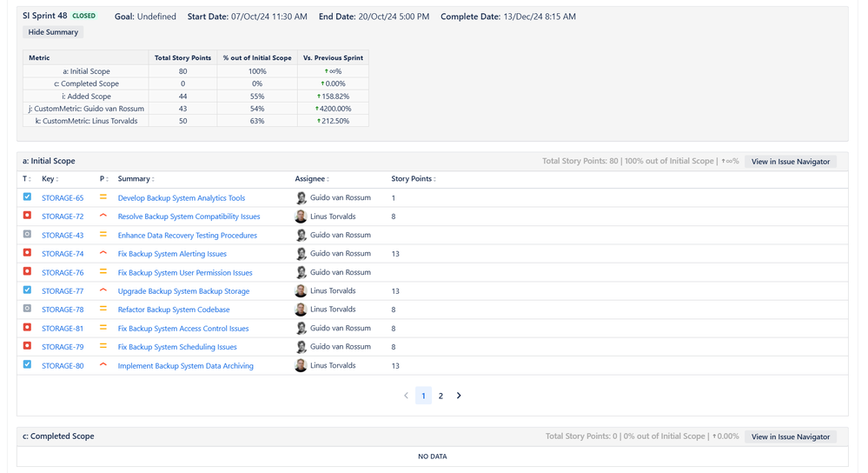Screen dimensions: 868x473
Task: Open Fix Backup System Access Control Issues
Action: [183, 329]
